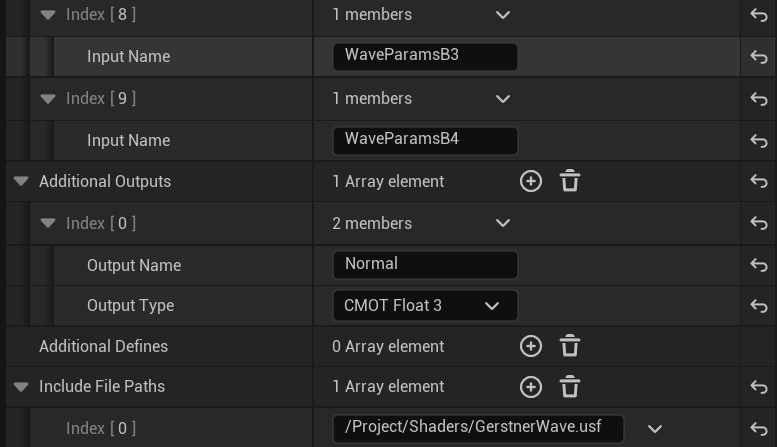Remove all Include File Paths elements
The image size is (777, 447).
[x=570, y=387]
